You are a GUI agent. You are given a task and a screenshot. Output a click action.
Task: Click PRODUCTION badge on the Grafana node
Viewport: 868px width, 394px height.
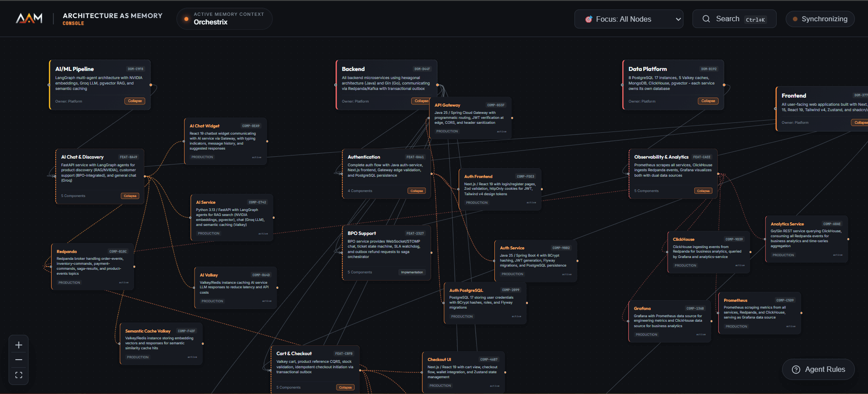[646, 335]
